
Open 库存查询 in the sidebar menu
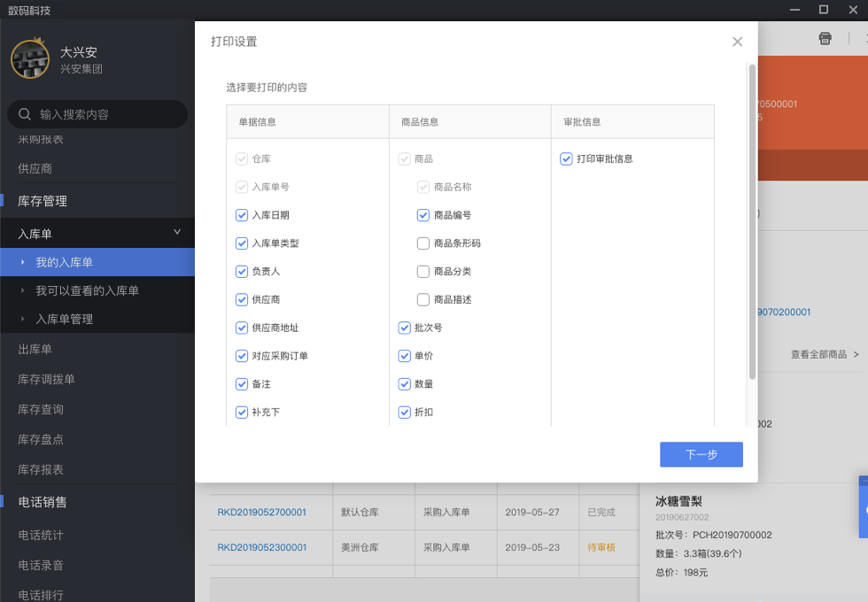(41, 409)
